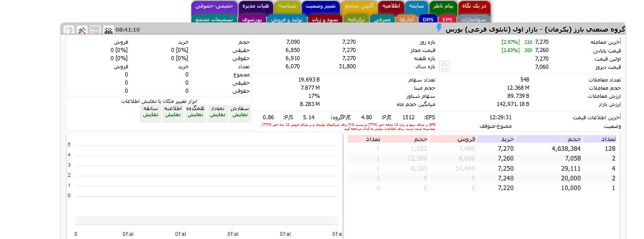
Task: Toggle همگروه نمایش peer group display
Action: pos(195,112)
